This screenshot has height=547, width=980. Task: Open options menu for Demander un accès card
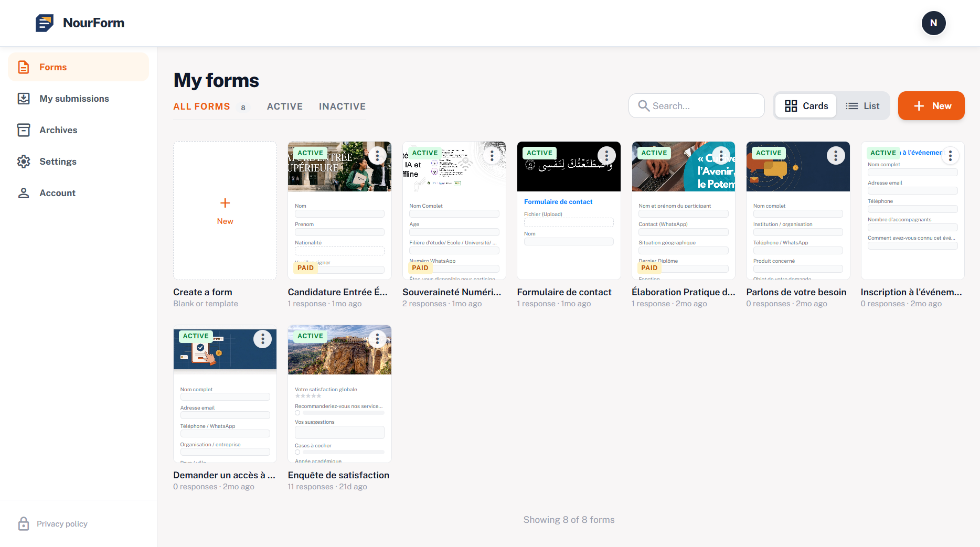pyautogui.click(x=263, y=339)
